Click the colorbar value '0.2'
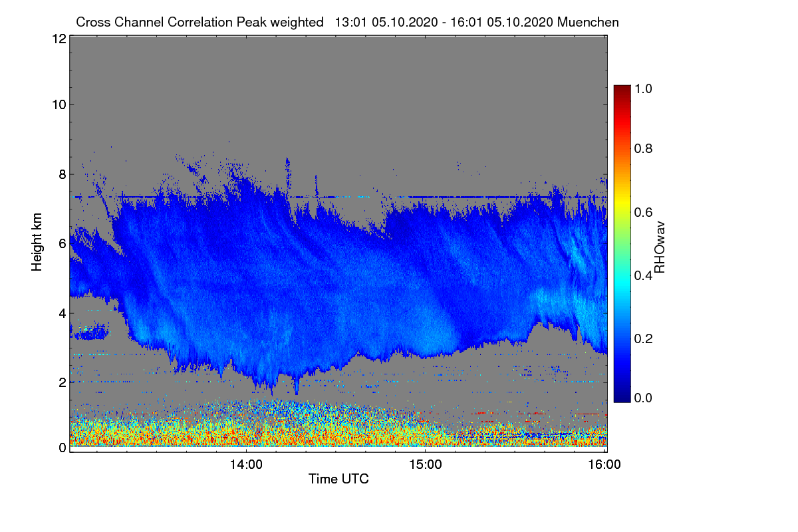 click(644, 338)
